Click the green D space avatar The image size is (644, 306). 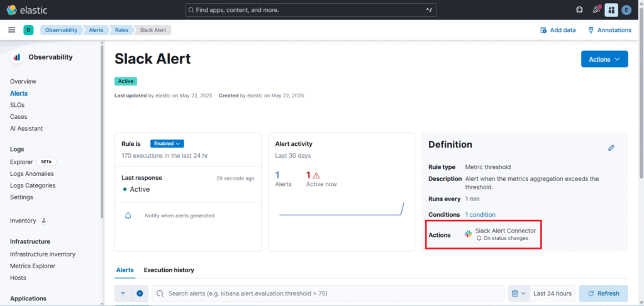28,30
